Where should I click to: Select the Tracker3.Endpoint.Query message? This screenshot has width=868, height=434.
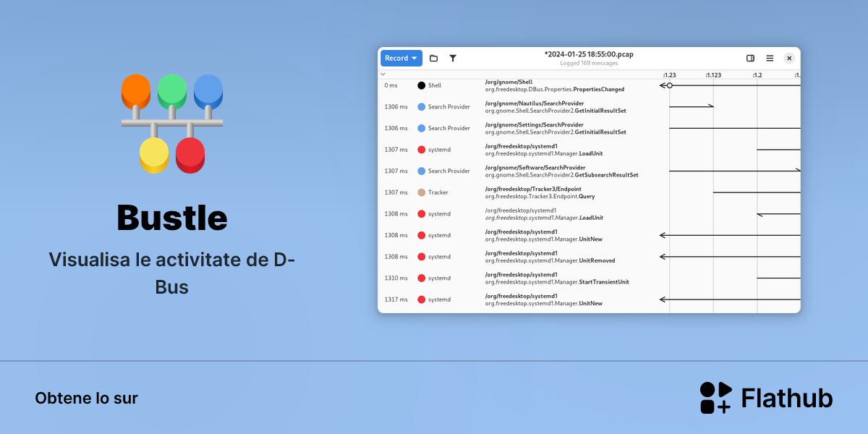[589, 192]
